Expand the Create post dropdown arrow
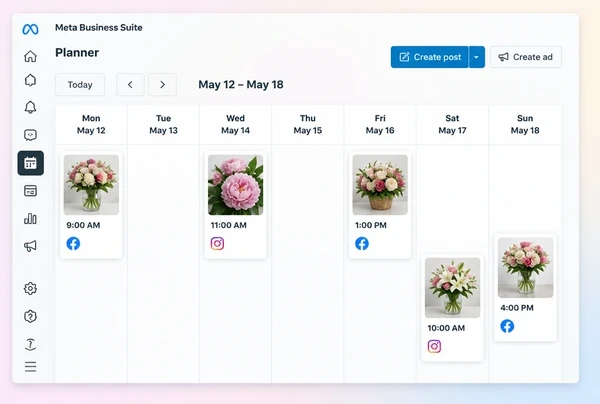Image resolution: width=600 pixels, height=404 pixels. coord(477,57)
